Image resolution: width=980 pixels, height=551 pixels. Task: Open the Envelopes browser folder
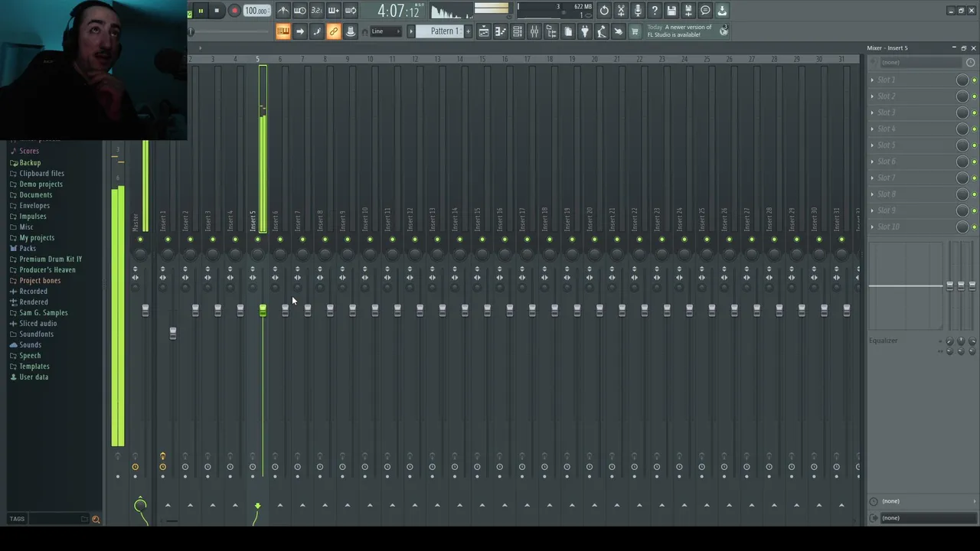click(34, 206)
